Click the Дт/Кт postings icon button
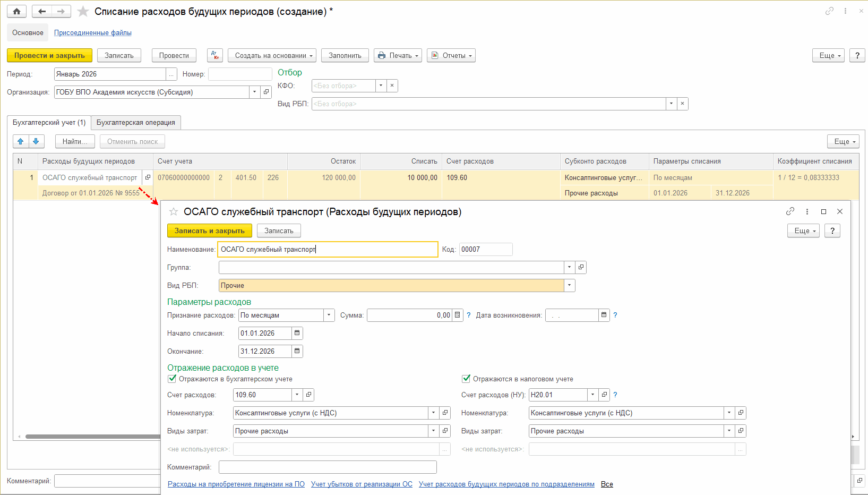The height and width of the screenshot is (495, 868). tap(215, 55)
